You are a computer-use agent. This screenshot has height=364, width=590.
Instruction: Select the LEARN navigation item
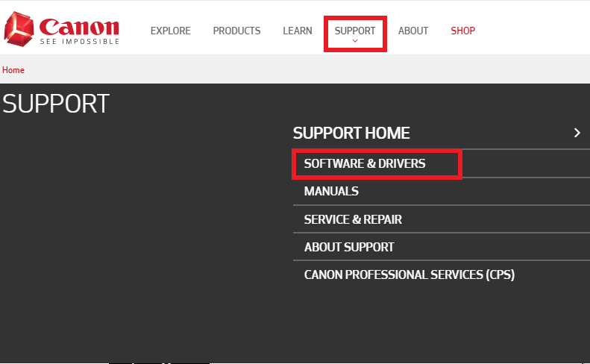(x=298, y=31)
